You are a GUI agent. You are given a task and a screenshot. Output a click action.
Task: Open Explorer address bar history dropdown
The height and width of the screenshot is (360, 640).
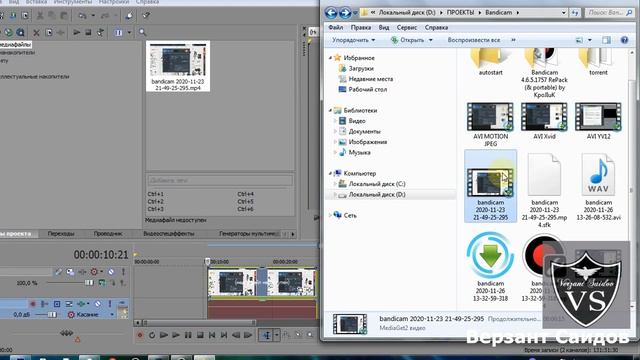[x=564, y=13]
